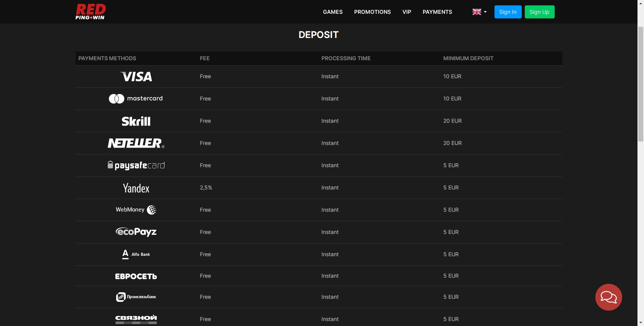Click the VISA payment logo
Image resolution: width=644 pixels, height=326 pixels.
[x=136, y=77]
